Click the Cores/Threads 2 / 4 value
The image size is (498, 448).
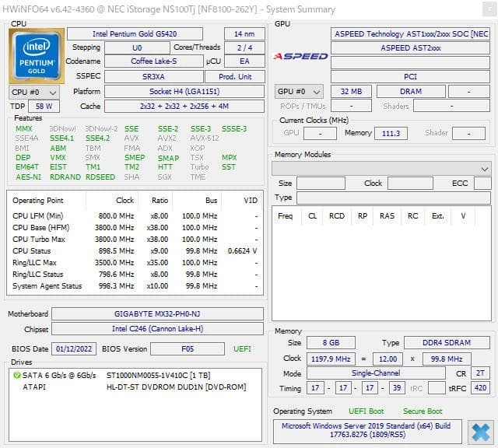point(244,48)
